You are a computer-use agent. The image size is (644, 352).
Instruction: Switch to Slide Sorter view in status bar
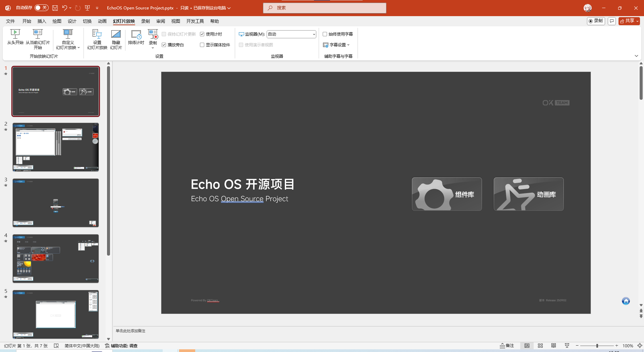[540, 346]
